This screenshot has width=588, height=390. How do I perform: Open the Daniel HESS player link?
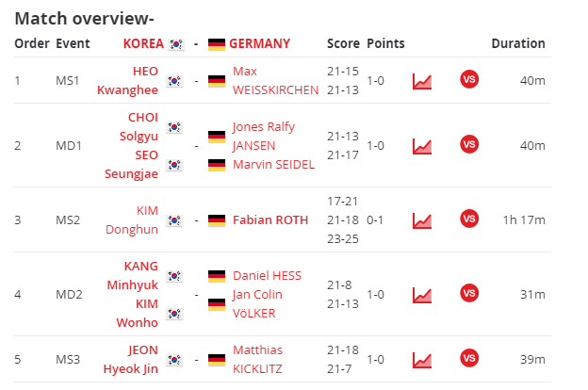[x=267, y=276]
